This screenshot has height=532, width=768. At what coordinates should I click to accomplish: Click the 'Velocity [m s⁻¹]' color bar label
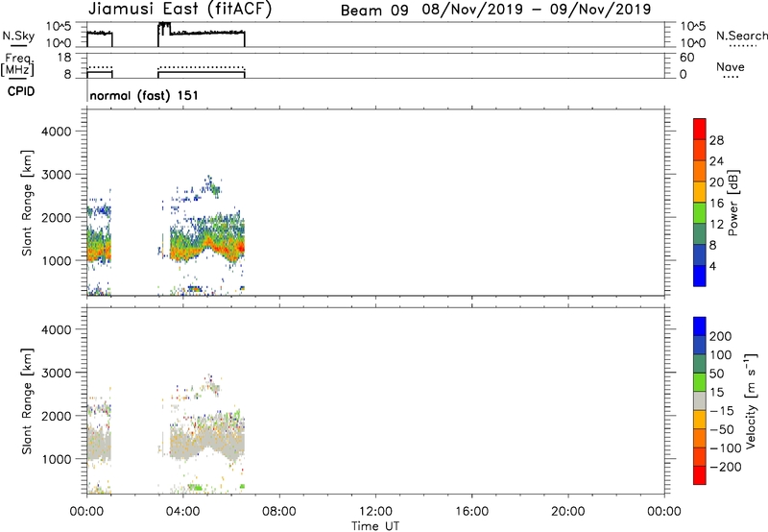(x=751, y=400)
